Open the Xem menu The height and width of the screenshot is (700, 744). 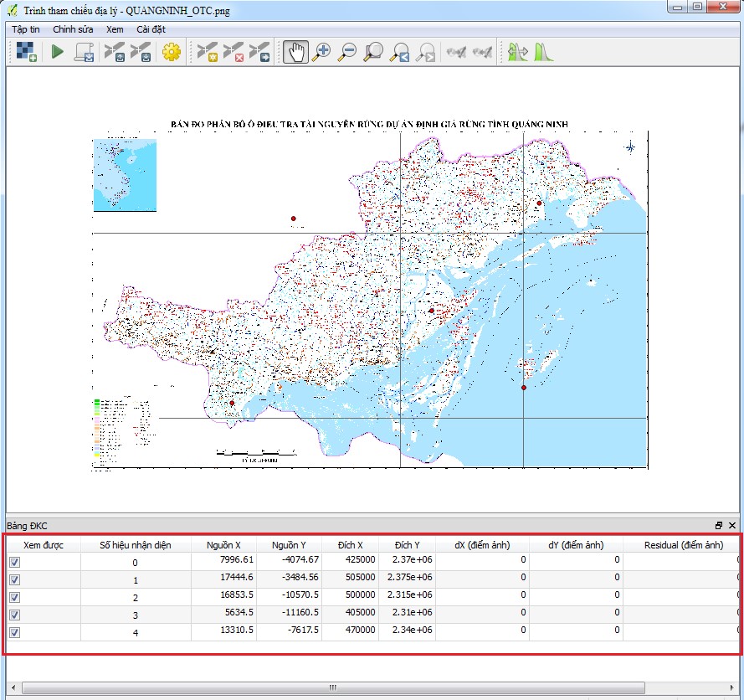pyautogui.click(x=115, y=29)
